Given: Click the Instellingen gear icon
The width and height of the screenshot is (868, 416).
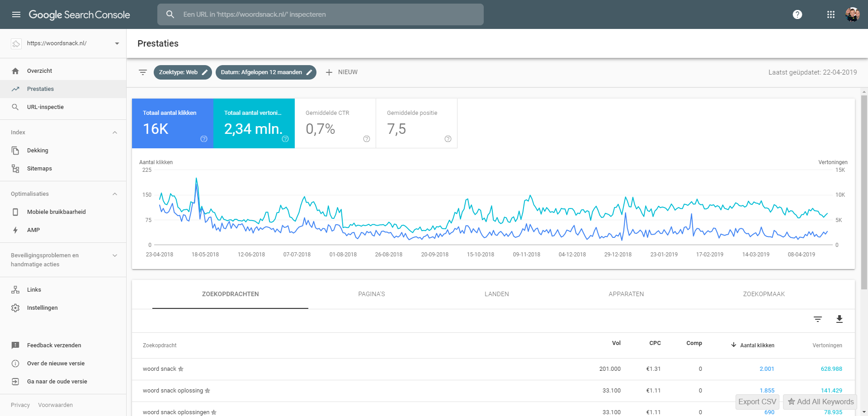Looking at the screenshot, I should click(x=15, y=308).
